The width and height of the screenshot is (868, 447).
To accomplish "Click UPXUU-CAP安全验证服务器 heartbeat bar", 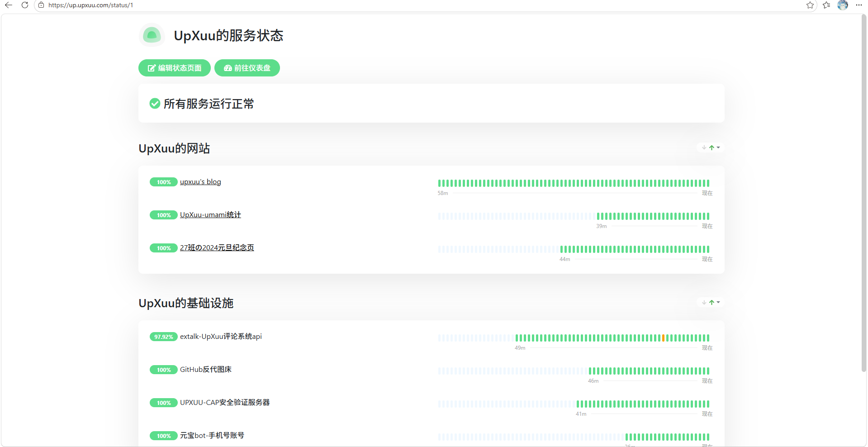I will [574, 404].
